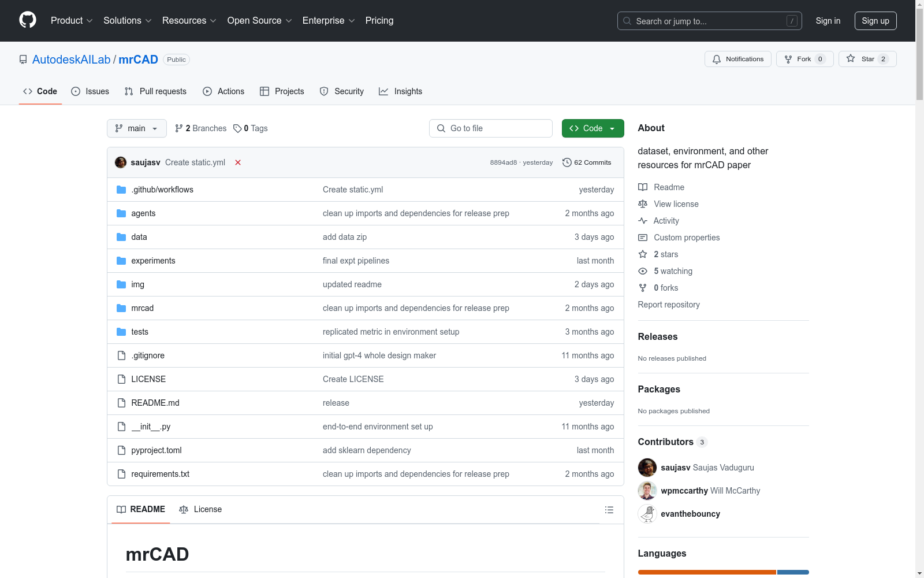Image resolution: width=924 pixels, height=578 pixels.
Task: Expand the Open Source menu
Action: pyautogui.click(x=260, y=21)
